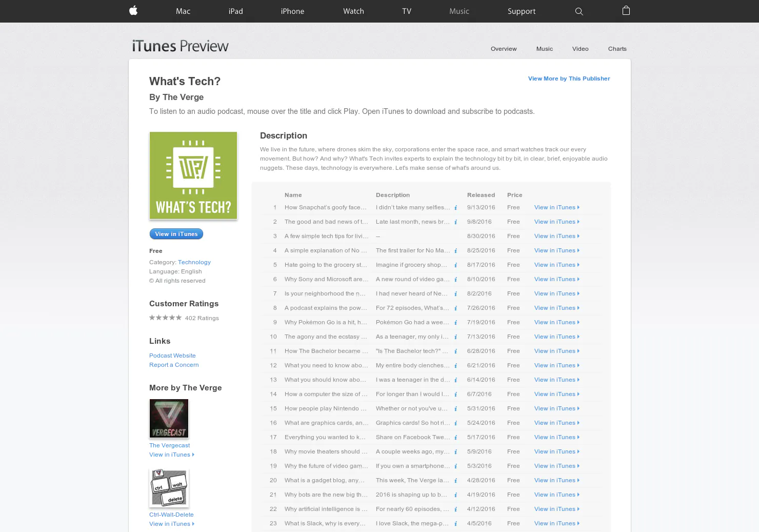Click info icon for Why movie theaters should
The width and height of the screenshot is (759, 532).
pos(455,452)
